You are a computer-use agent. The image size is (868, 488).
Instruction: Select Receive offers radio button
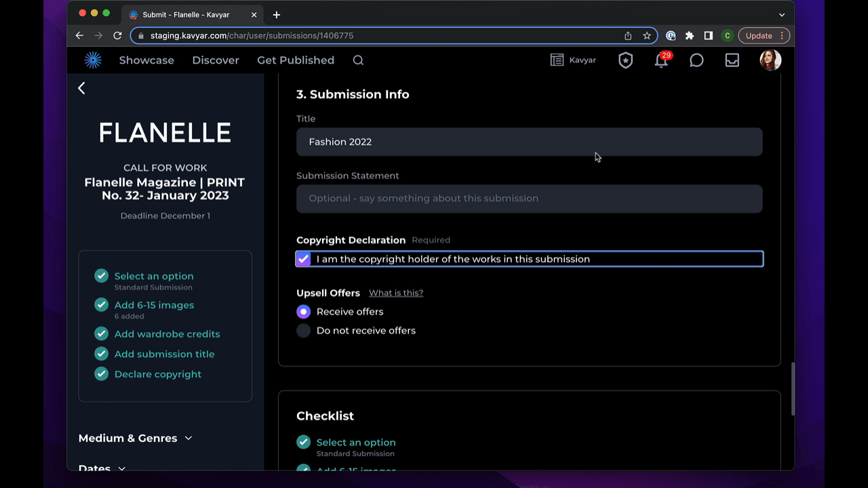click(304, 312)
